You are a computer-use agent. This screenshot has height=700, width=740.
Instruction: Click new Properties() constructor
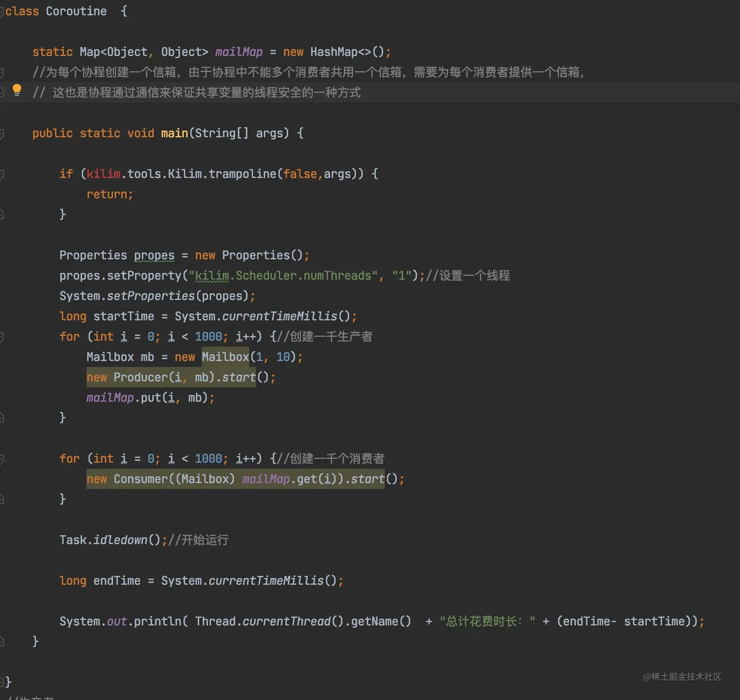click(x=249, y=255)
